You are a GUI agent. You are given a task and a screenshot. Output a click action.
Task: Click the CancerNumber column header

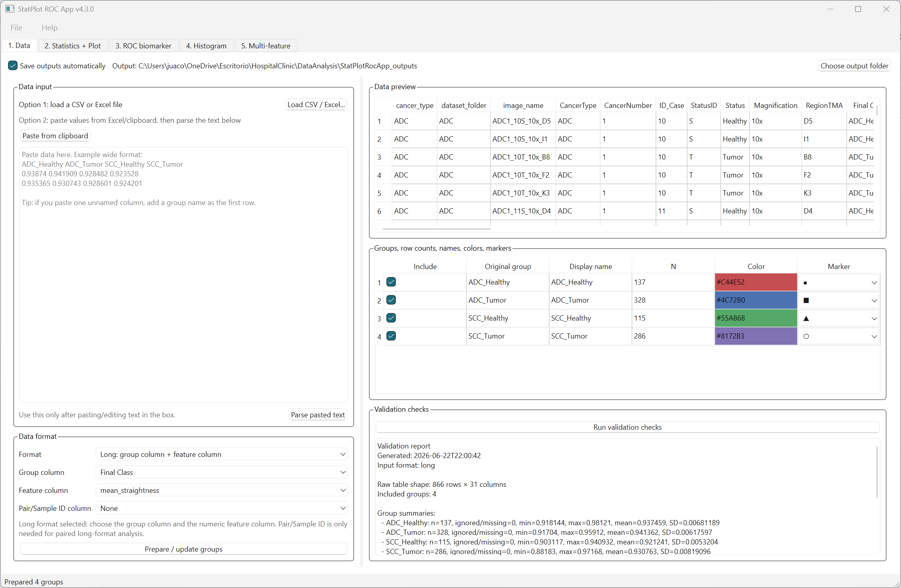click(628, 106)
